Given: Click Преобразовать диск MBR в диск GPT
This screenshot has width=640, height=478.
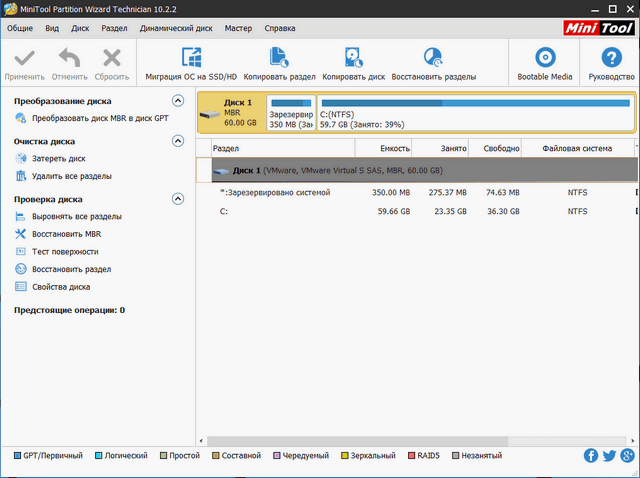Looking at the screenshot, I should coord(99,118).
